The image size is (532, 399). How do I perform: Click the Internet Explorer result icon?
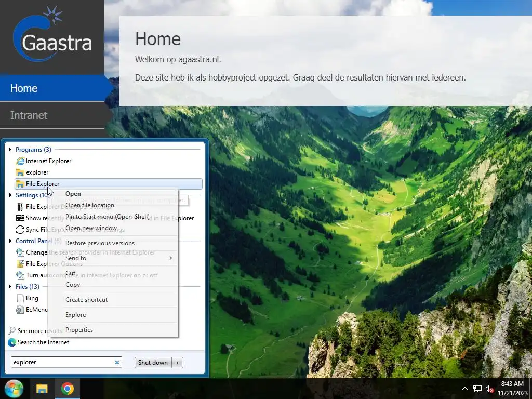(x=20, y=161)
